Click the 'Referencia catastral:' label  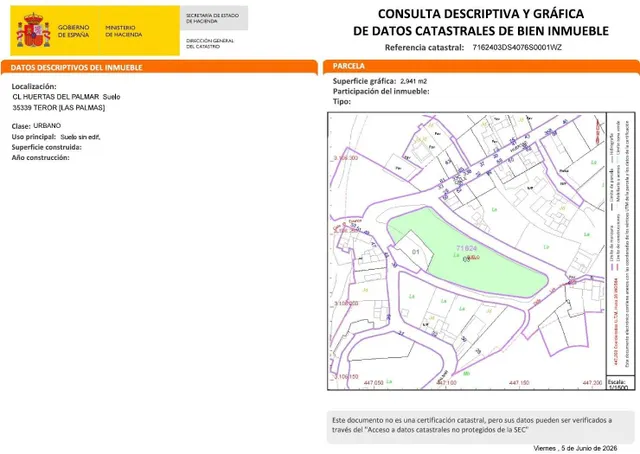424,47
